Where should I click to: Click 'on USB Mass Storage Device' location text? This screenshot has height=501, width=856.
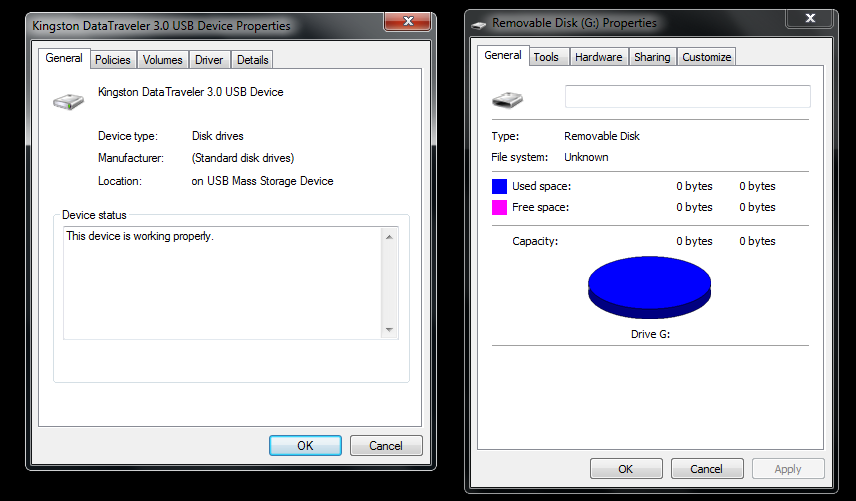tap(262, 181)
